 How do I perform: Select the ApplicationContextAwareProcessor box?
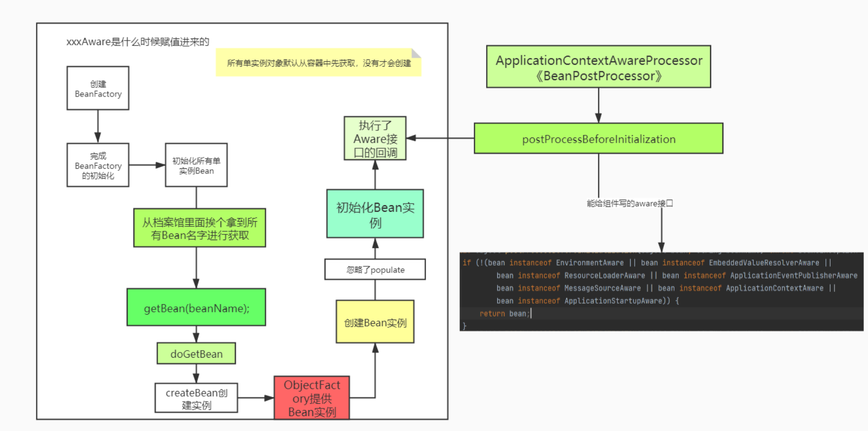[599, 67]
